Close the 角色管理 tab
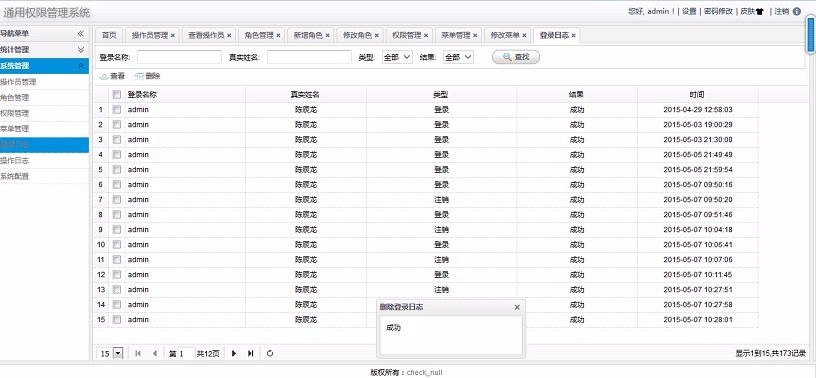 pyautogui.click(x=278, y=35)
